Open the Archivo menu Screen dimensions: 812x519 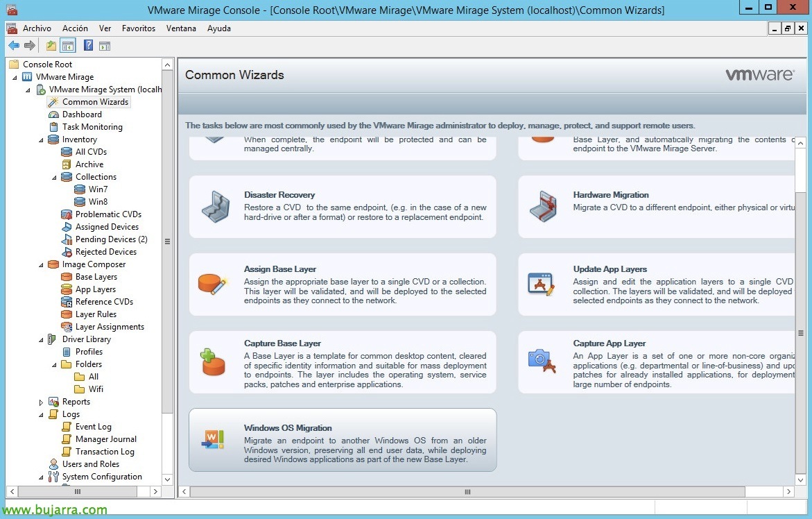pyautogui.click(x=37, y=28)
